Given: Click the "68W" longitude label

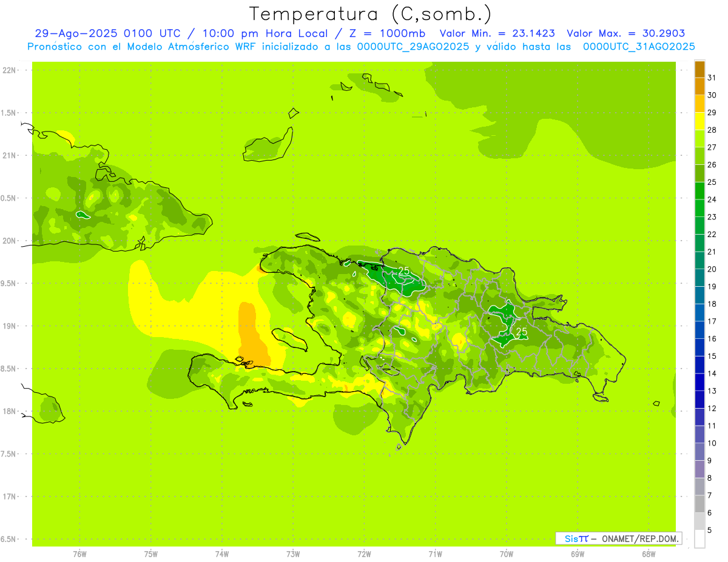Looking at the screenshot, I should pyautogui.click(x=648, y=554).
